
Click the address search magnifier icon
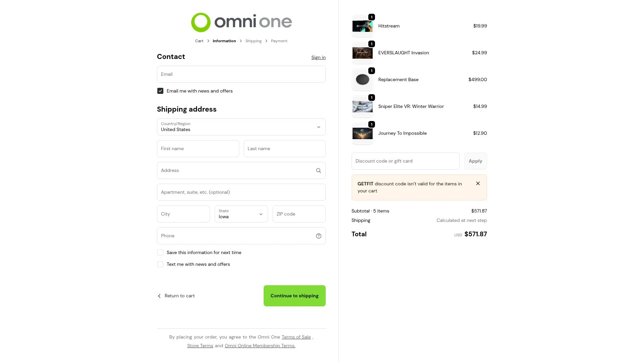318,171
